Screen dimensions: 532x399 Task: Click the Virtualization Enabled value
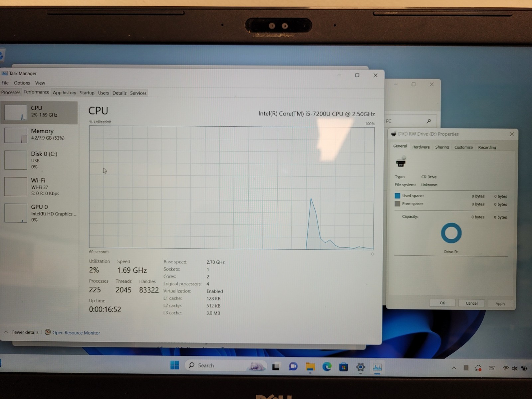215,291
